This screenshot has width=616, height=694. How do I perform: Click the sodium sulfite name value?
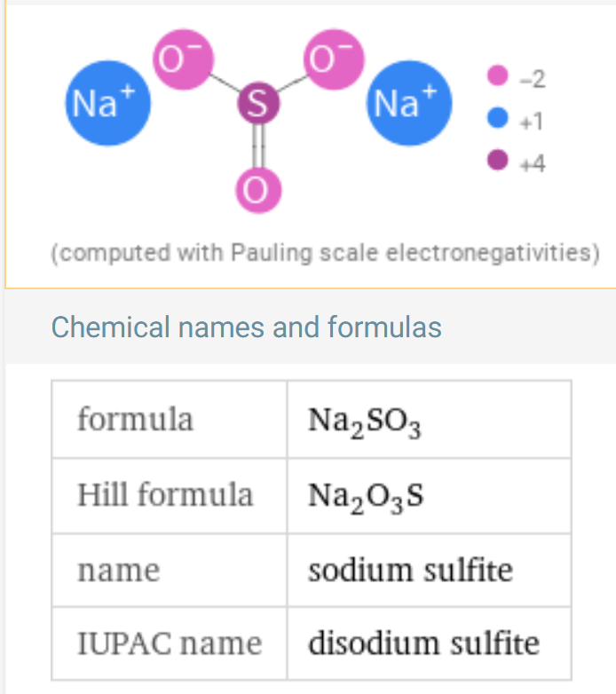[410, 570]
